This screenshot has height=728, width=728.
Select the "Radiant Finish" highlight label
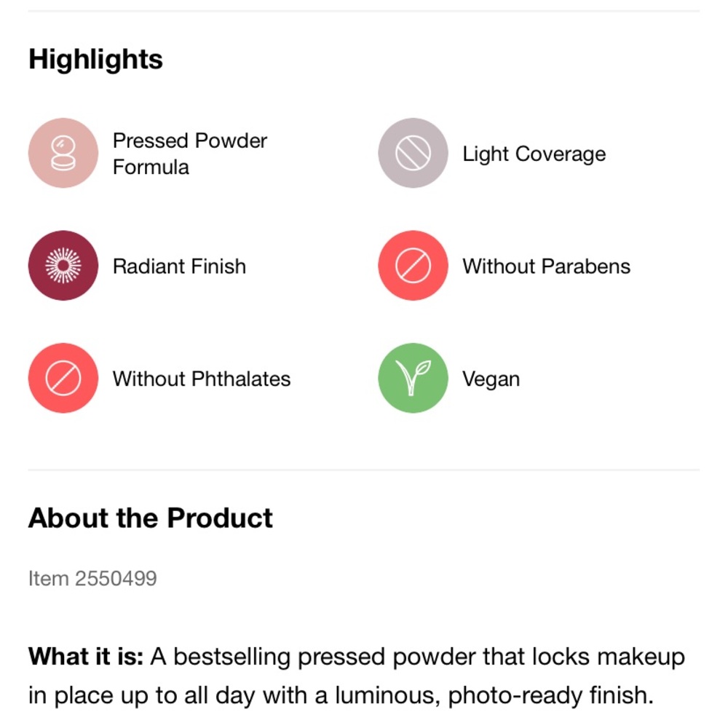[179, 266]
